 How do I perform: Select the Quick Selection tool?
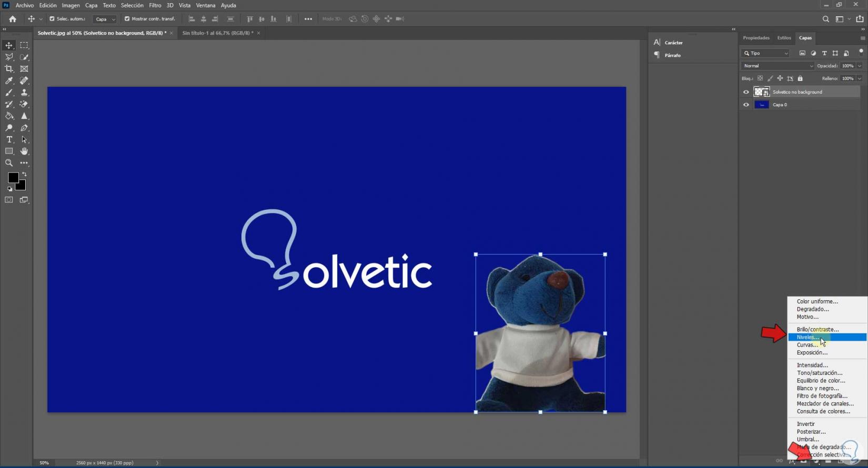(x=24, y=57)
